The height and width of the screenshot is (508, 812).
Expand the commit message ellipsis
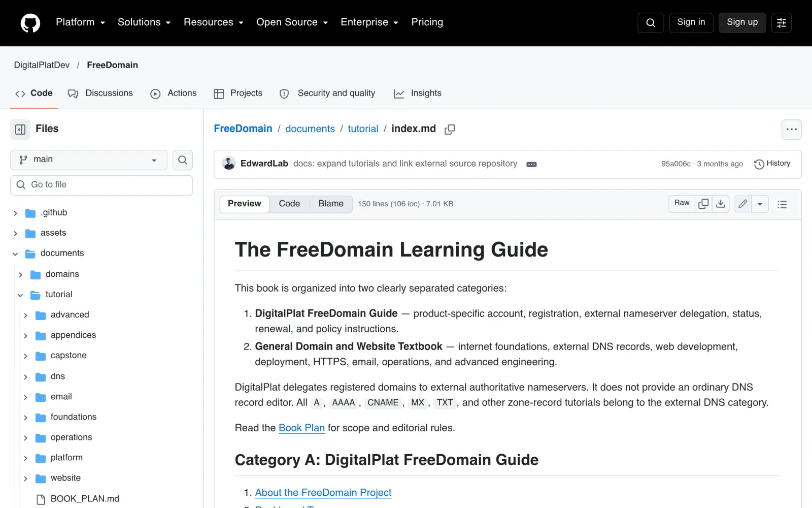(531, 165)
